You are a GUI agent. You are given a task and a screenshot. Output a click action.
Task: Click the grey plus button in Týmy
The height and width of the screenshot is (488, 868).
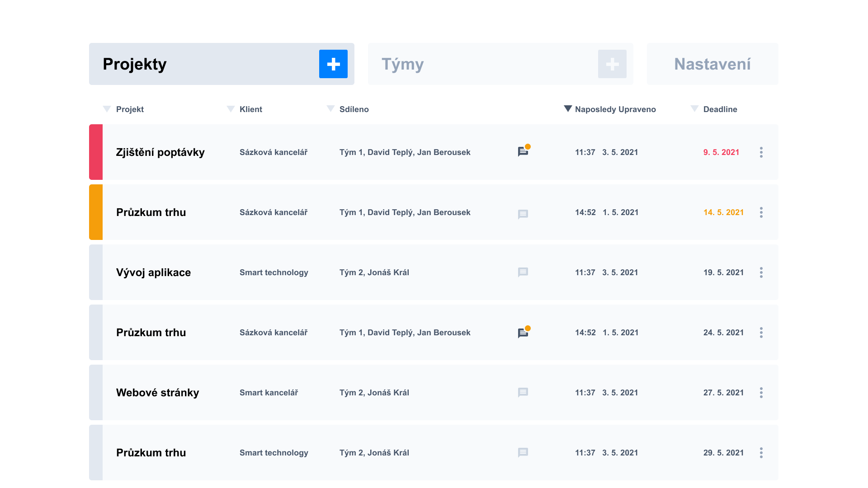tap(612, 64)
